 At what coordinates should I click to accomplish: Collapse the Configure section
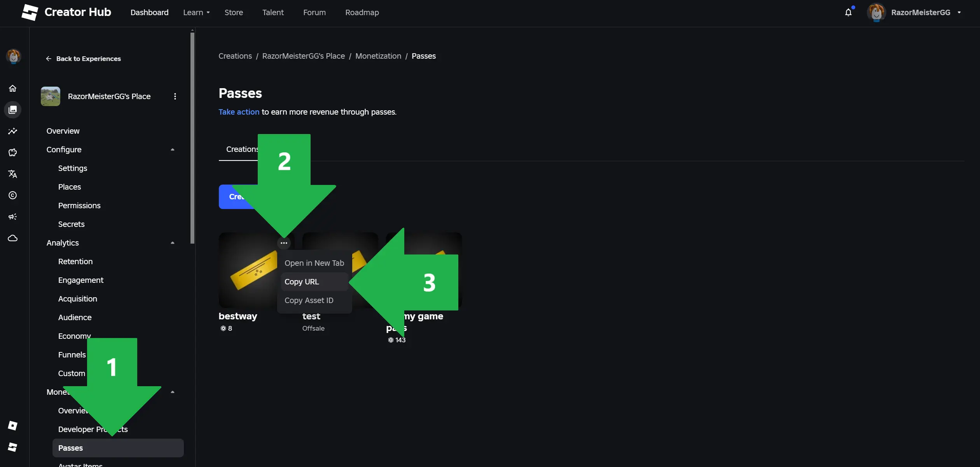(173, 150)
